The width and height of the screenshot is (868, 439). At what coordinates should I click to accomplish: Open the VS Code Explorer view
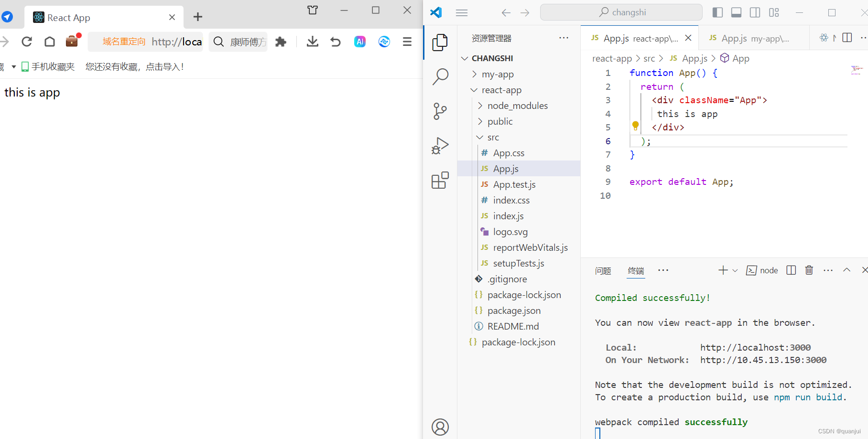click(440, 43)
